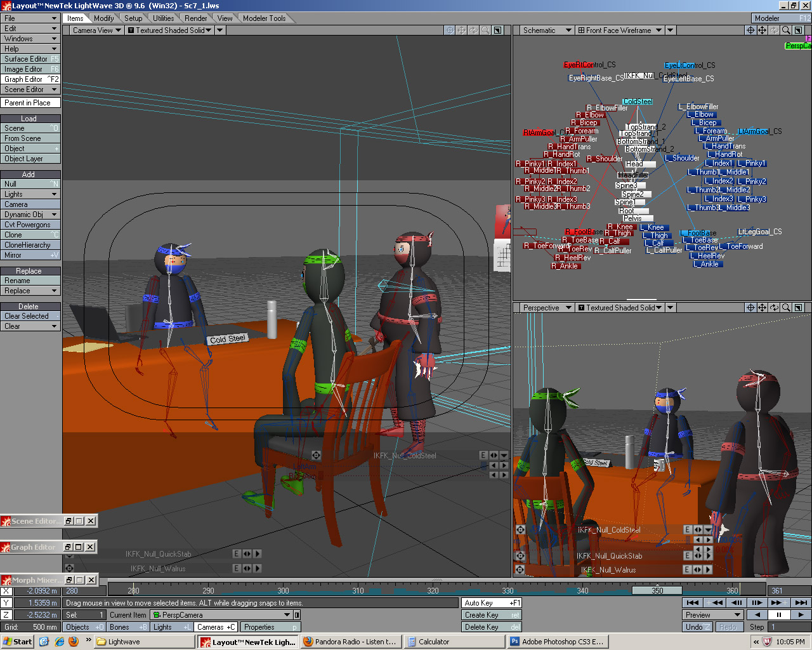Click the center-view icon in Schematic viewport header

pos(750,30)
